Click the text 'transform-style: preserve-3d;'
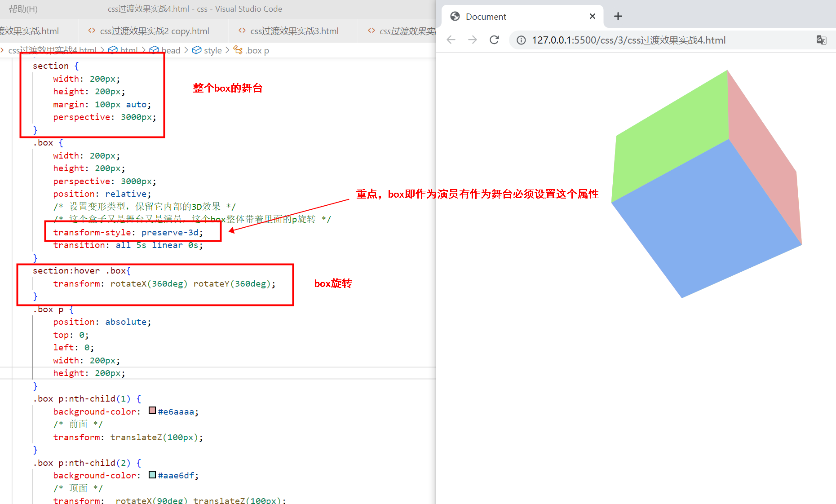836x504 pixels. click(128, 232)
